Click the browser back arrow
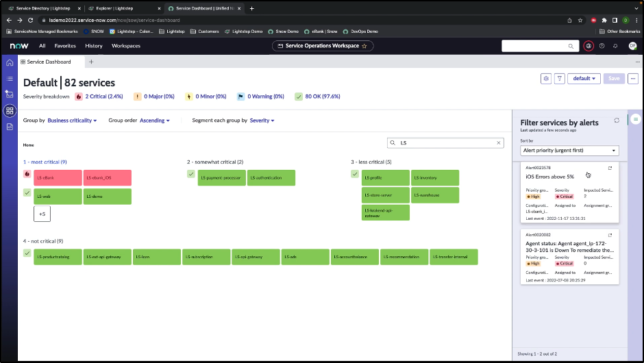This screenshot has width=644, height=363. tap(9, 20)
